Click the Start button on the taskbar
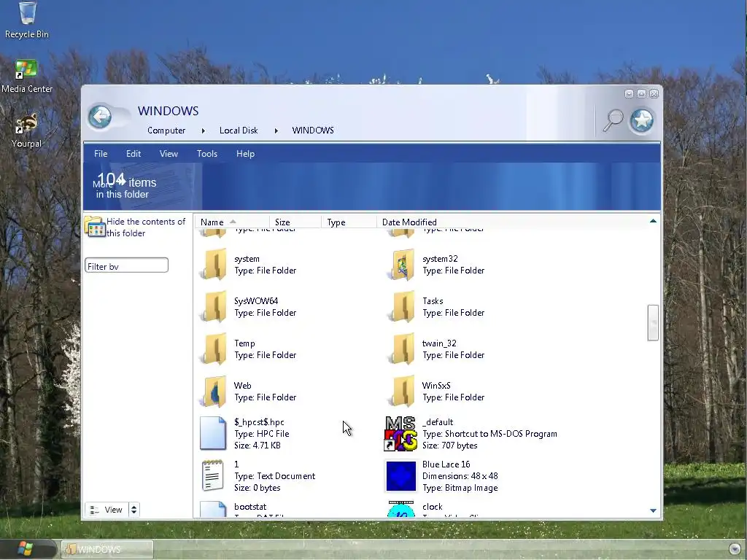The width and height of the screenshot is (747, 560). tap(25, 549)
